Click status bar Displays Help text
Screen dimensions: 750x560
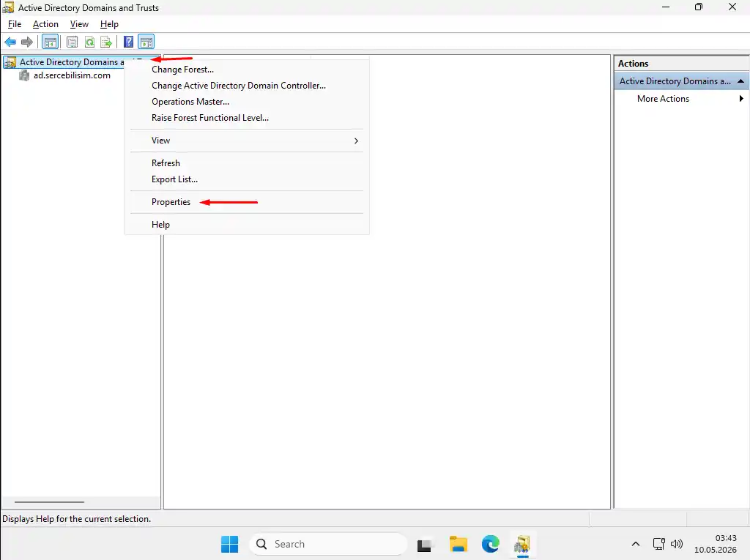point(76,519)
